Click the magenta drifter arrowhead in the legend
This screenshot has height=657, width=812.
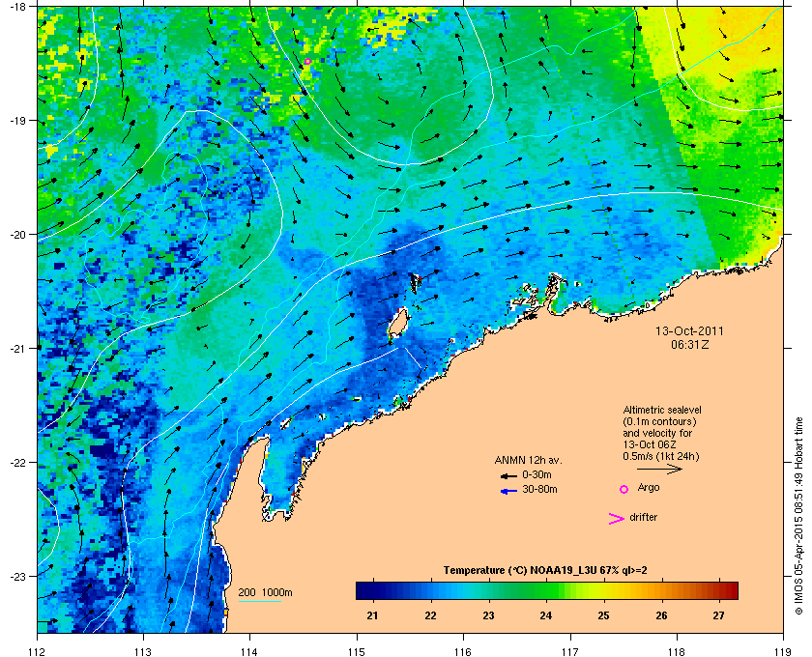click(x=617, y=519)
